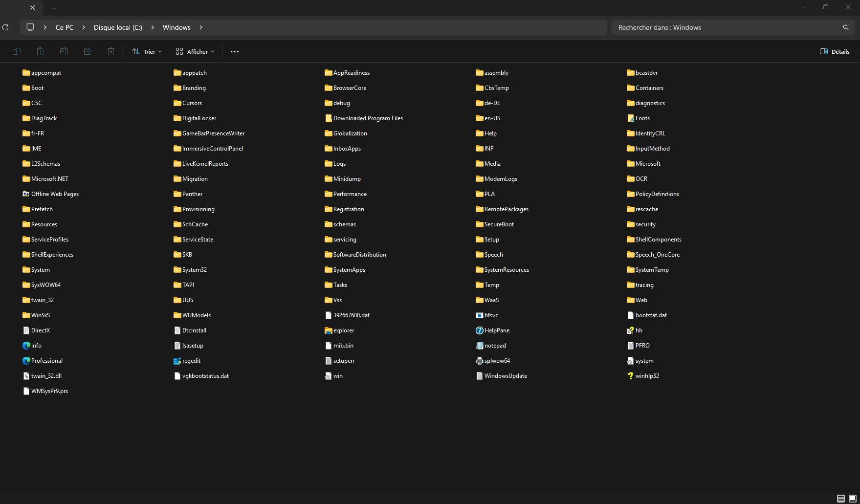
Task: Select the system configuration file icon
Action: pos(631,361)
